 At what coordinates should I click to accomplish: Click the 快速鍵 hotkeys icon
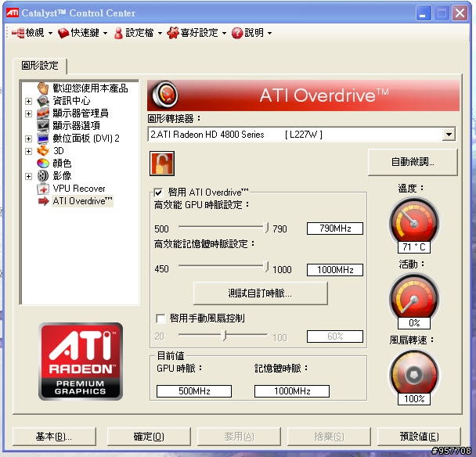click(63, 33)
